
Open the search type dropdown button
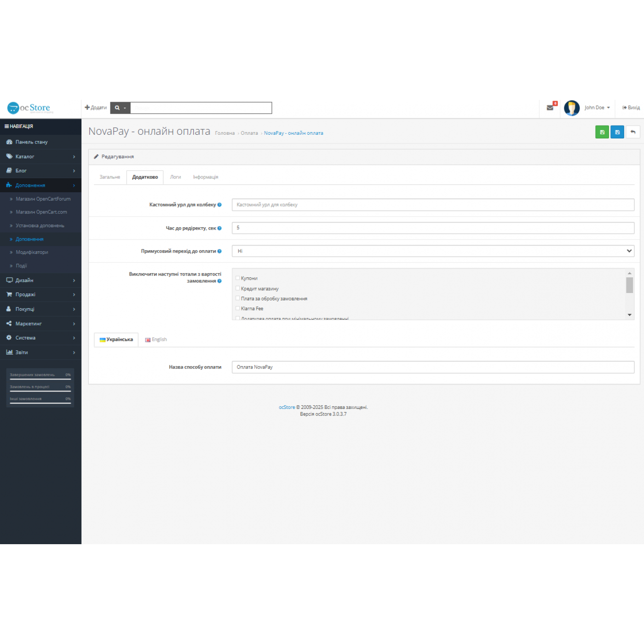[x=120, y=108]
